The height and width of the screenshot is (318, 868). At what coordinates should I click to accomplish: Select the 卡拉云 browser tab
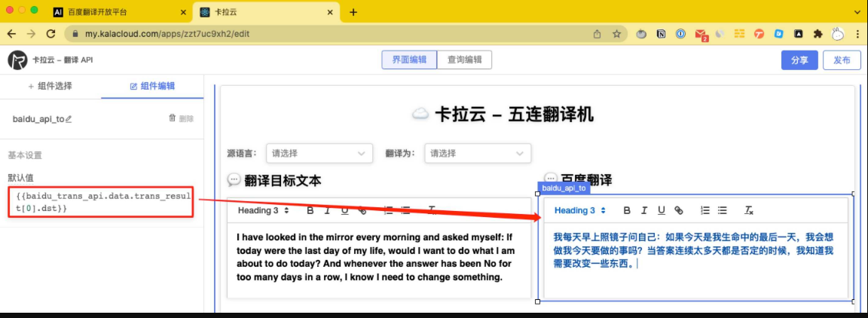266,13
